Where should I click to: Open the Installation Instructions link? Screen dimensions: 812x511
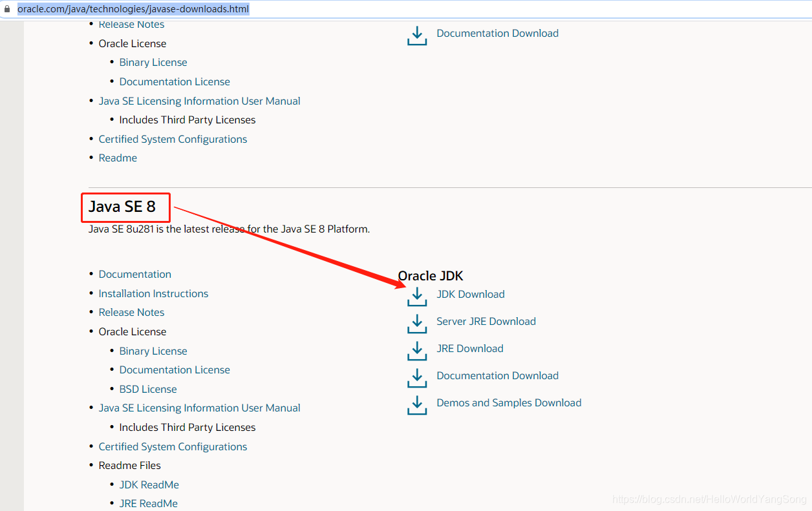(153, 293)
